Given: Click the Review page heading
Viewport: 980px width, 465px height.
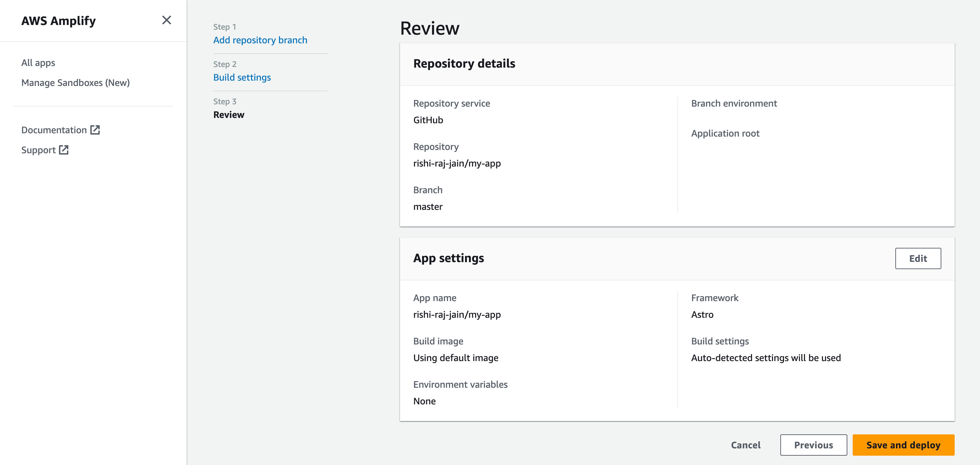Looking at the screenshot, I should [430, 29].
